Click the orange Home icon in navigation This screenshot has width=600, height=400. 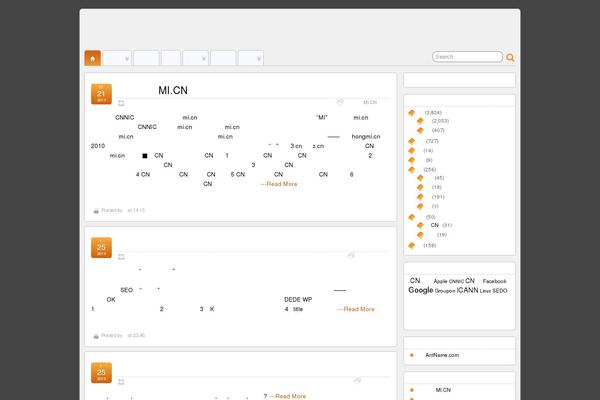point(92,58)
